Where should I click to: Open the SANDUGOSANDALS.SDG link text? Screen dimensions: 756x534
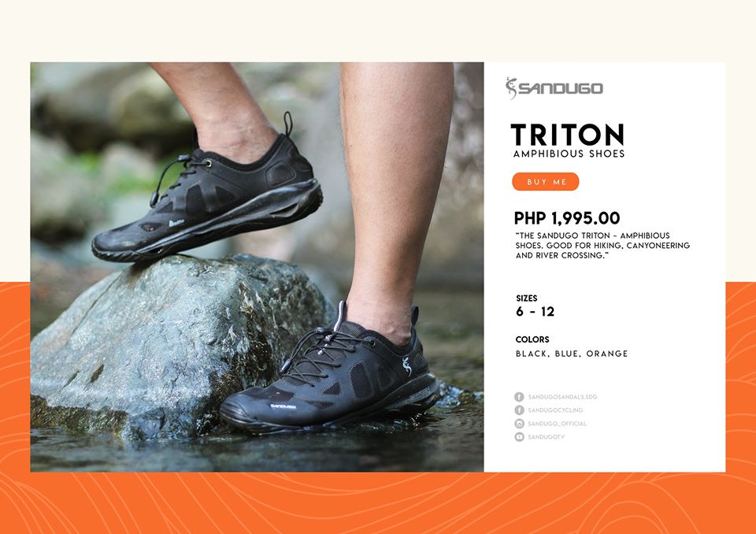click(562, 397)
